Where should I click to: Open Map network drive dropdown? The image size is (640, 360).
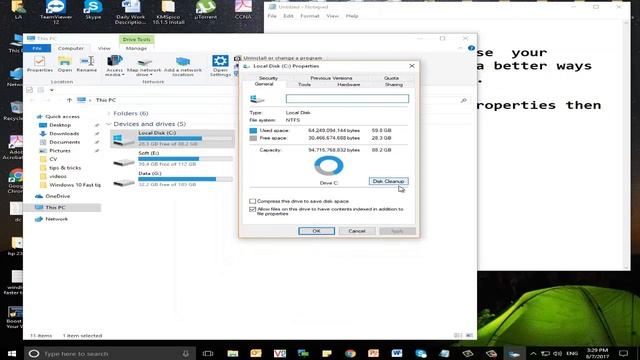[x=144, y=67]
